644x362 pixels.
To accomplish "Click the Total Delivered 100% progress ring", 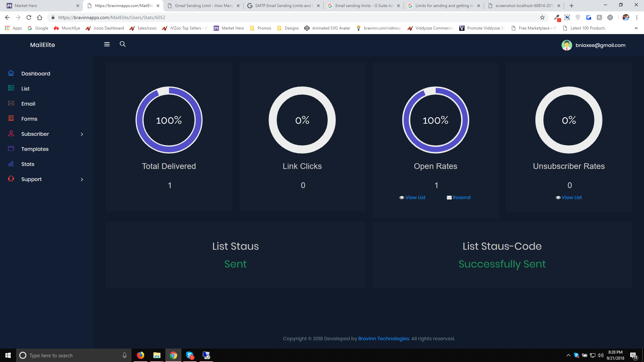I will (169, 120).
